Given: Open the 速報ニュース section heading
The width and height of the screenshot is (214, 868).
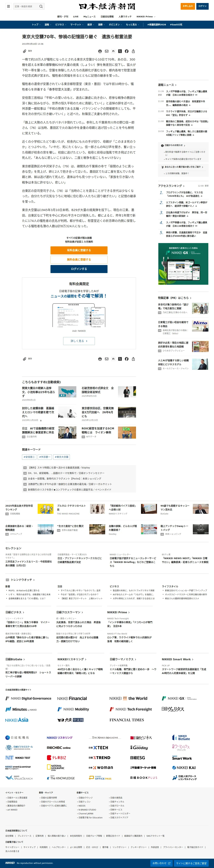Looking at the screenshot, I should [x=167, y=85].
